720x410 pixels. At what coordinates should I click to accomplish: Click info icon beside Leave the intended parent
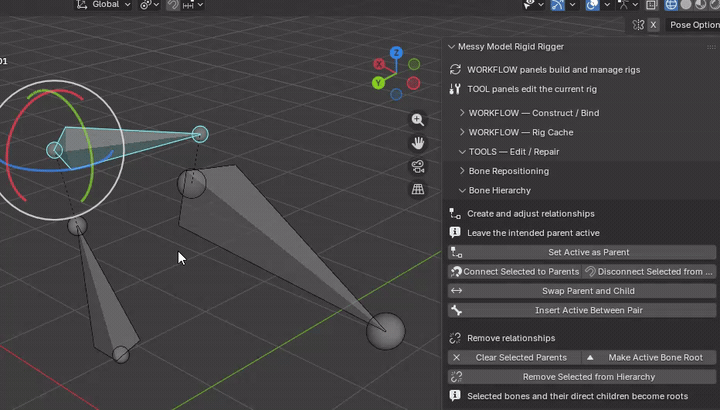(x=455, y=232)
